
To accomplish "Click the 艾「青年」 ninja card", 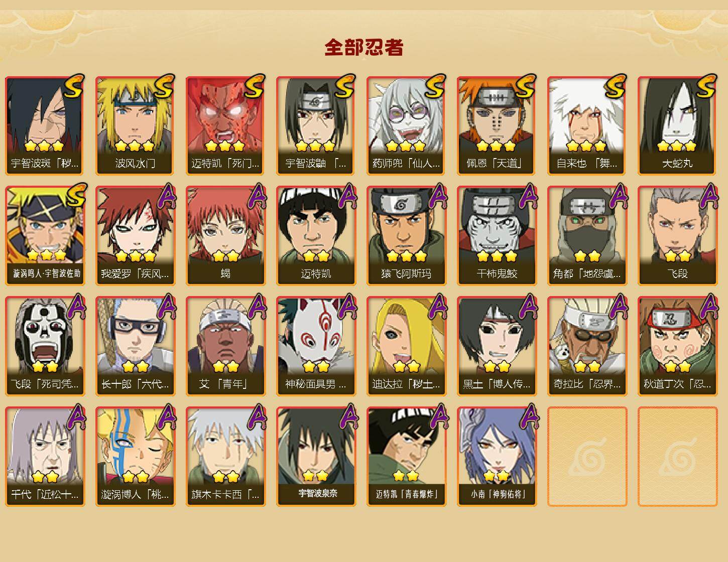I will [225, 346].
